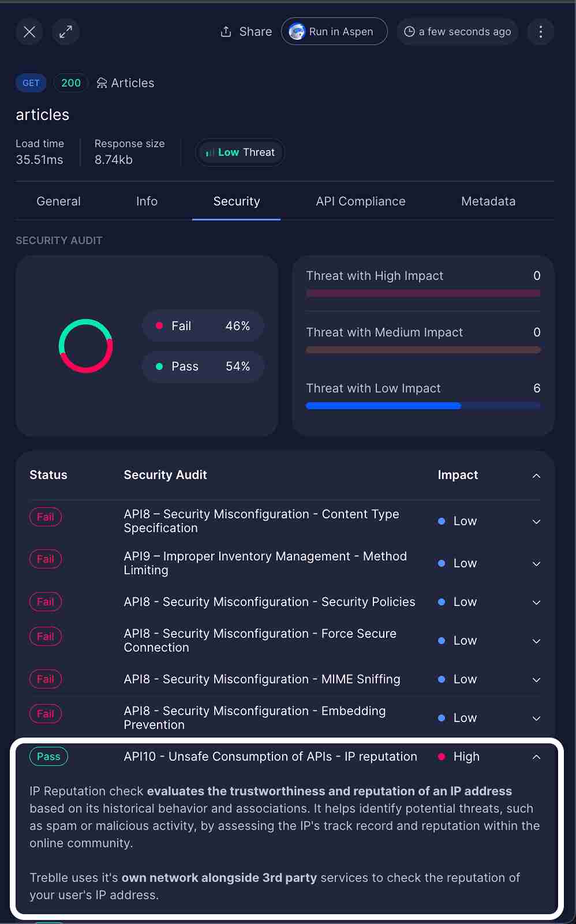The image size is (576, 924).
Task: Switch to the General tab
Action: pyautogui.click(x=58, y=201)
